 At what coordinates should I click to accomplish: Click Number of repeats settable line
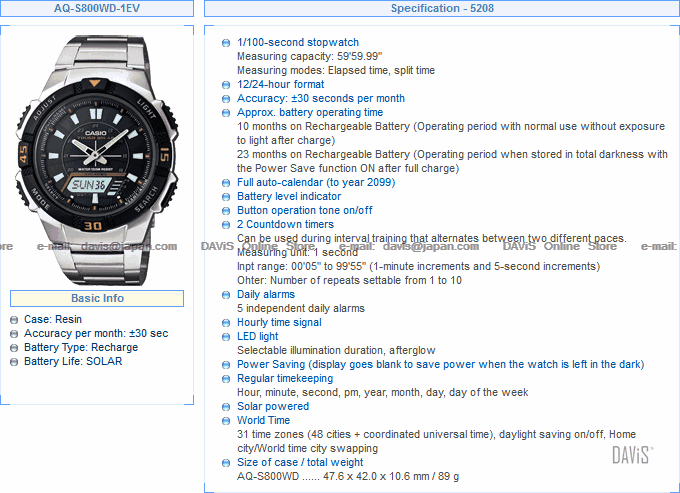point(350,280)
